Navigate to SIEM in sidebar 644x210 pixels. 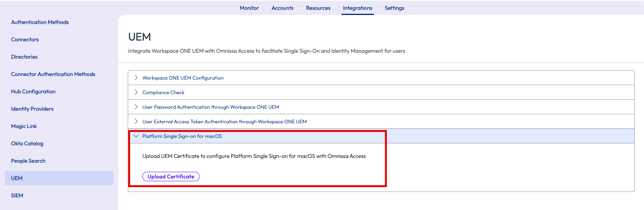tap(17, 195)
